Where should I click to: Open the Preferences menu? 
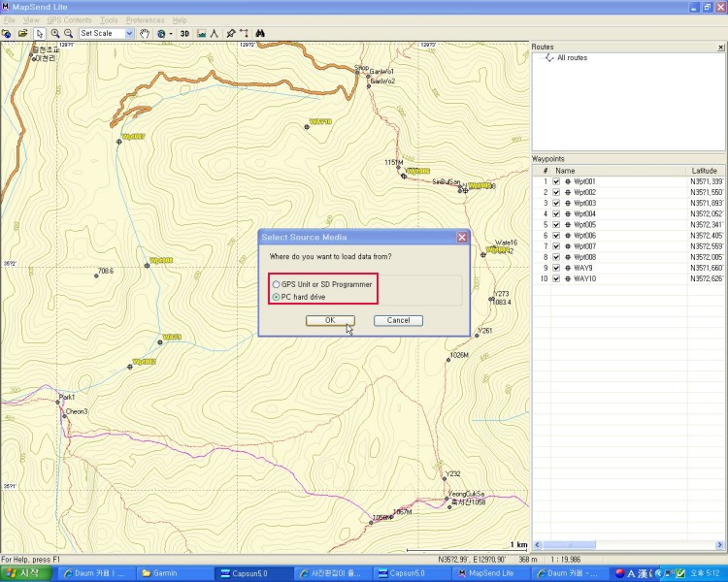(x=145, y=20)
